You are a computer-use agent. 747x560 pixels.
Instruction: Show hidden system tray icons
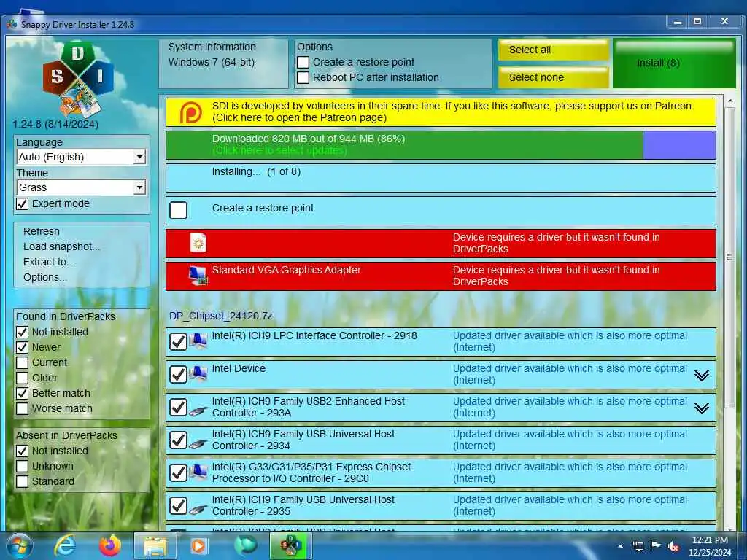(620, 546)
